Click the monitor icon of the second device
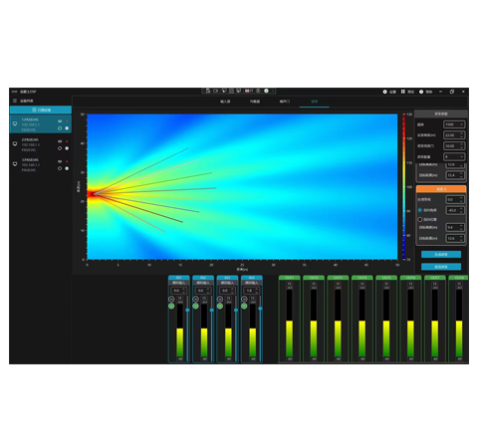Viewport: 478px width, 448px height. (15, 143)
